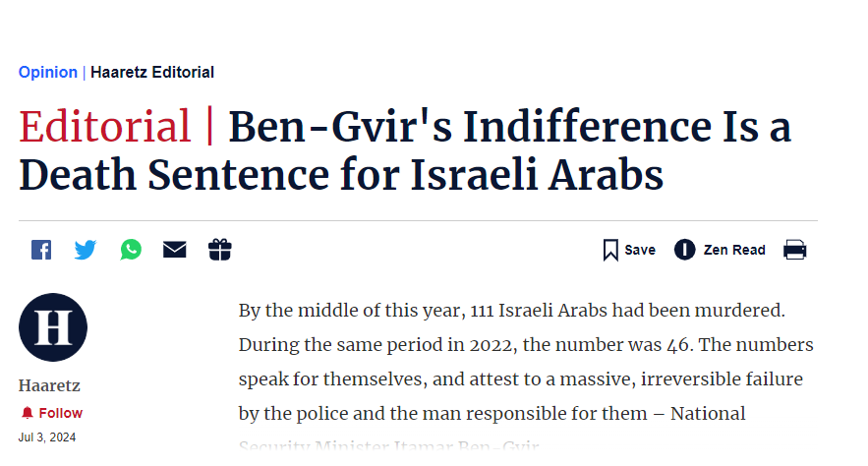Click the gift article icon

(x=220, y=250)
